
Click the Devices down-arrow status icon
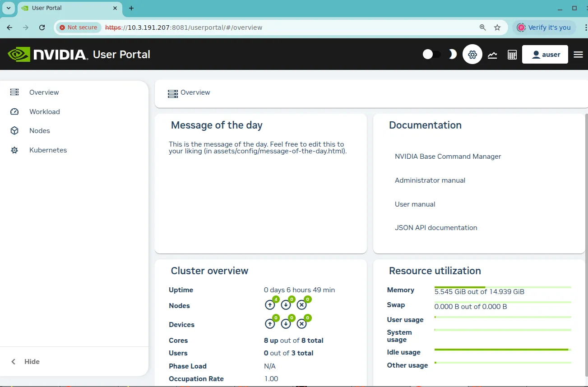pyautogui.click(x=286, y=324)
